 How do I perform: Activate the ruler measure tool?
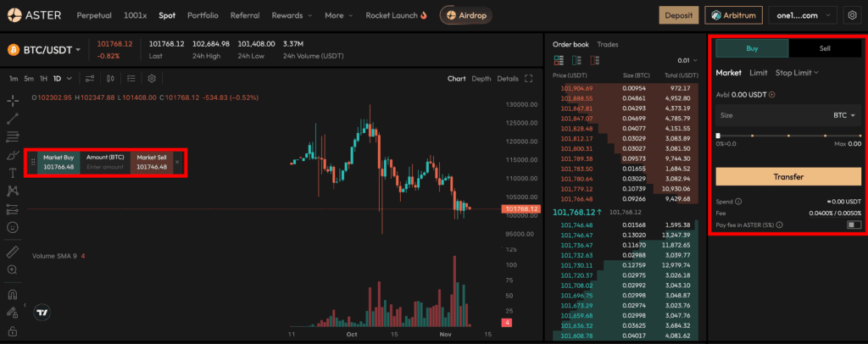click(13, 252)
